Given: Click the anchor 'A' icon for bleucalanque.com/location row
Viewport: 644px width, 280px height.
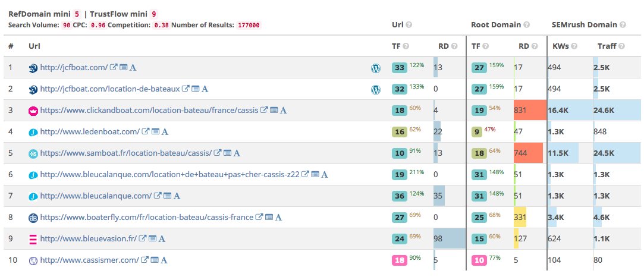Looking at the screenshot, I should [x=325, y=174].
